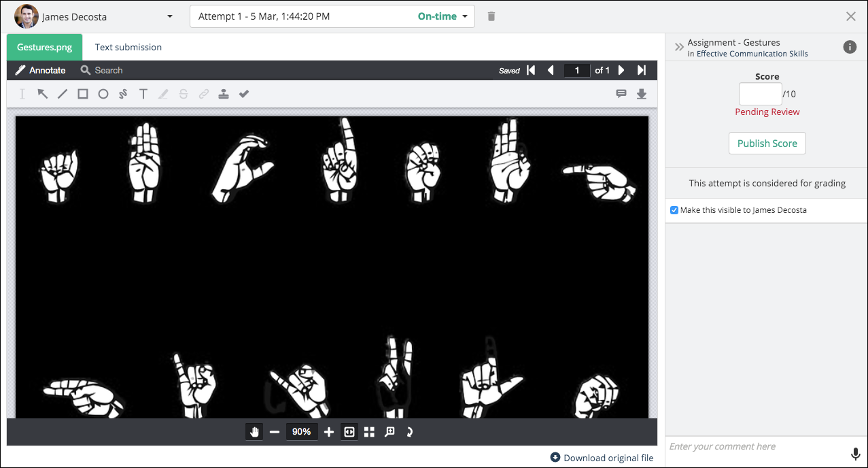The height and width of the screenshot is (468, 868).
Task: Zoom out with the minus button
Action: [275, 432]
